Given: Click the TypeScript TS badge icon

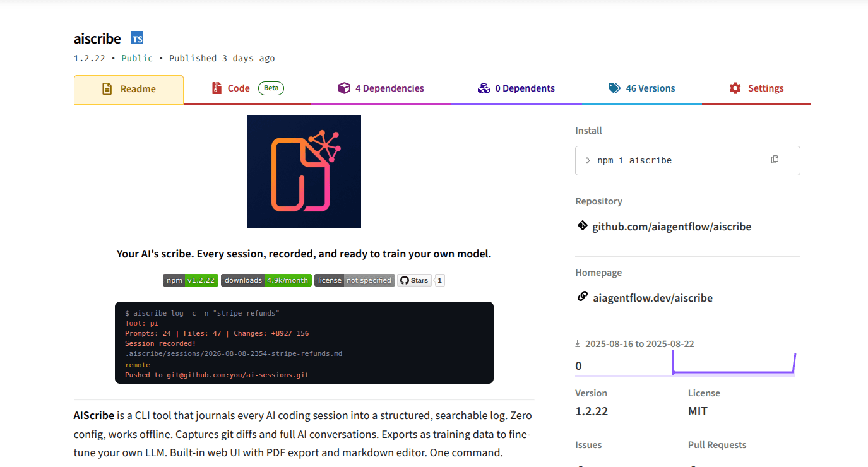Looking at the screenshot, I should coord(137,38).
